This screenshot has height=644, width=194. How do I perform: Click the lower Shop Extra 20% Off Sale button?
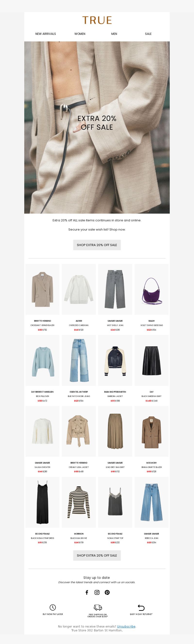coord(97,555)
